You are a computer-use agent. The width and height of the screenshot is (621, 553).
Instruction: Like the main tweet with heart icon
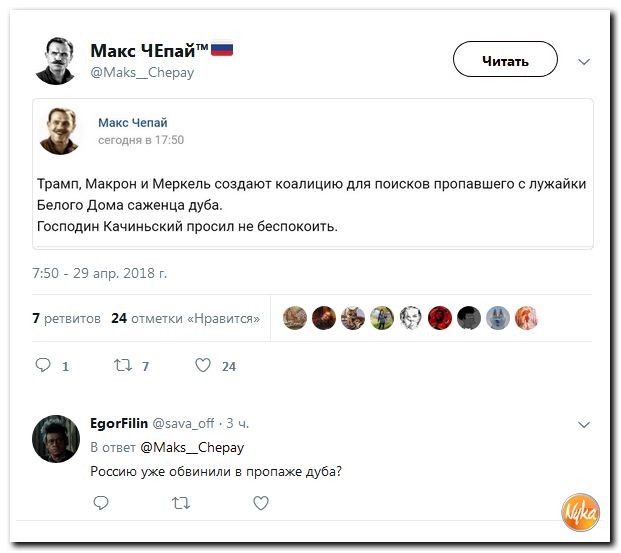click(x=203, y=366)
